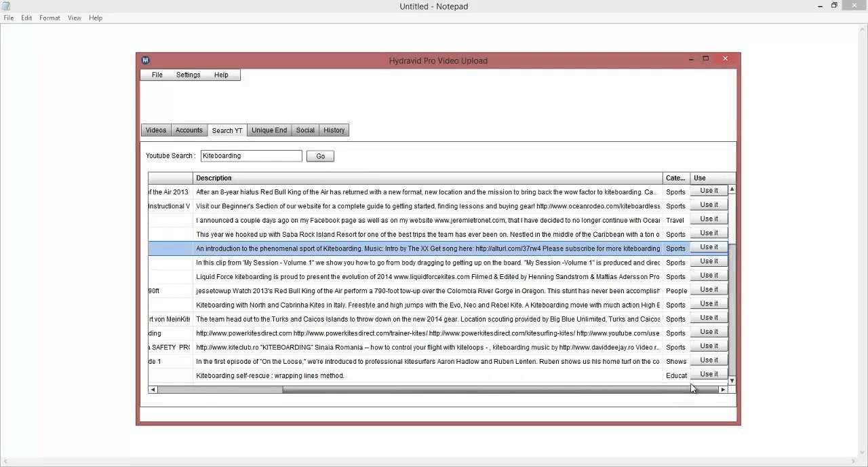This screenshot has width=868, height=467.
Task: Open the Notepad View menu
Action: (x=75, y=18)
